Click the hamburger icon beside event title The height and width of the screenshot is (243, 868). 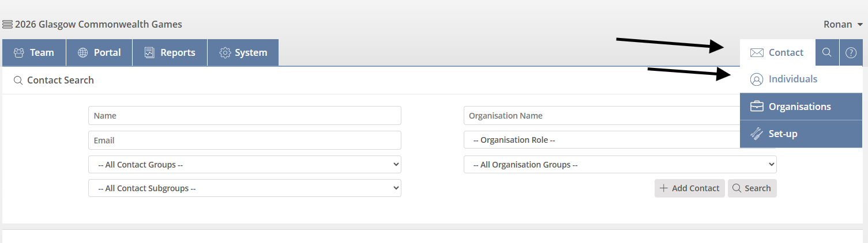[7, 24]
